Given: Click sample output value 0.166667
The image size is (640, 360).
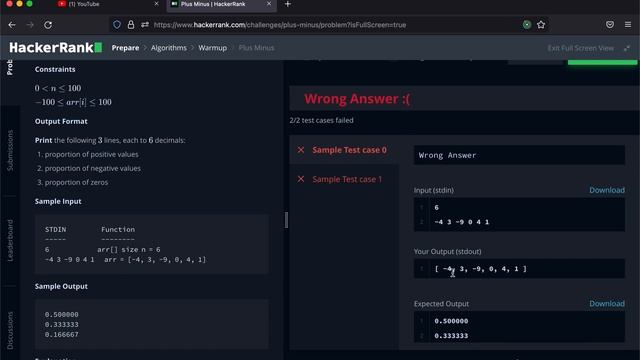Looking at the screenshot, I should pos(62,334).
